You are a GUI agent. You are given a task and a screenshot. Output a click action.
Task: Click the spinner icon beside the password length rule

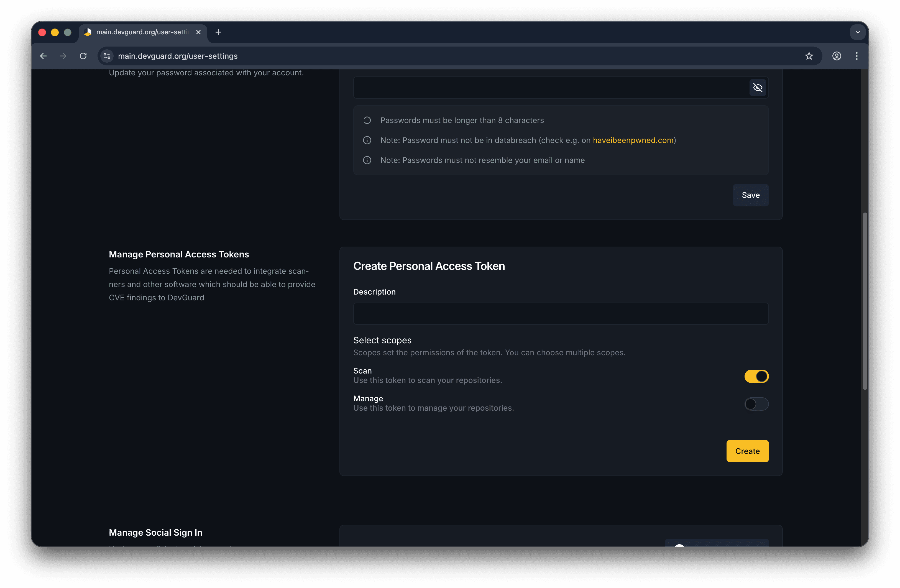point(367,120)
